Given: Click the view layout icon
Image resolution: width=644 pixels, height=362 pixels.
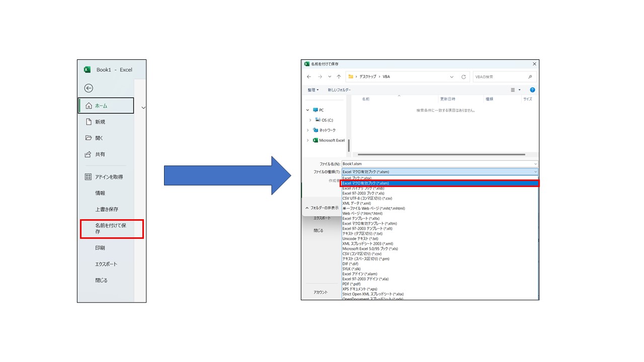Looking at the screenshot, I should pyautogui.click(x=513, y=90).
